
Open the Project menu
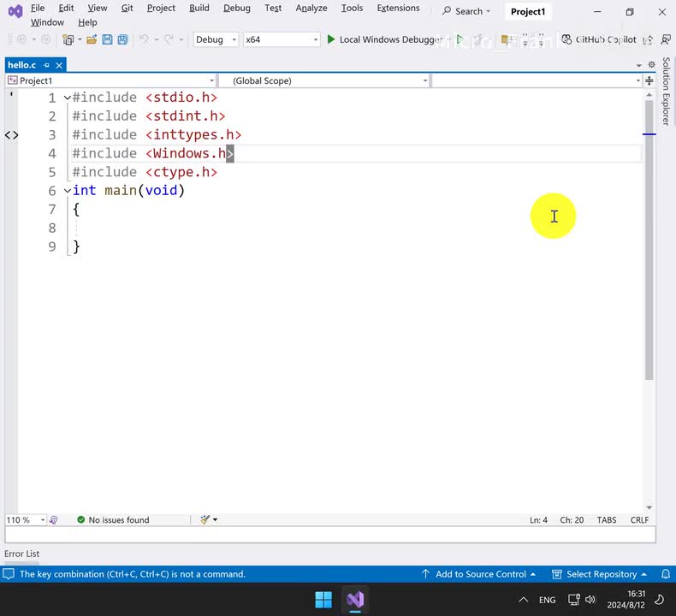pyautogui.click(x=161, y=9)
